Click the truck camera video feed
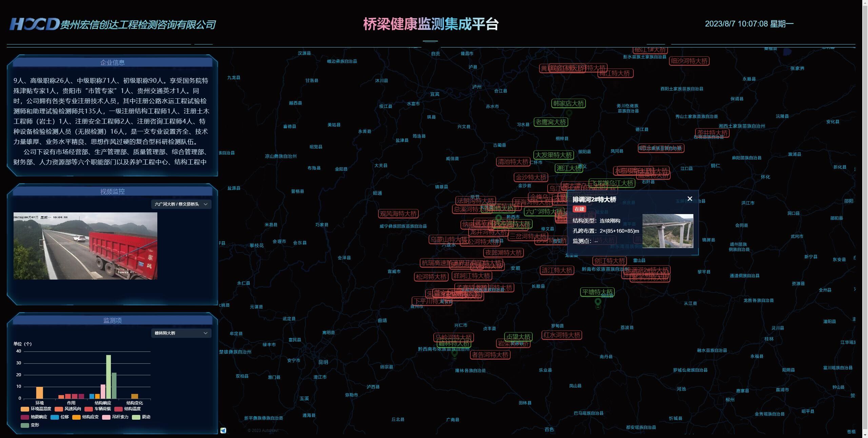Image resolution: width=868 pixels, height=438 pixels. point(85,246)
